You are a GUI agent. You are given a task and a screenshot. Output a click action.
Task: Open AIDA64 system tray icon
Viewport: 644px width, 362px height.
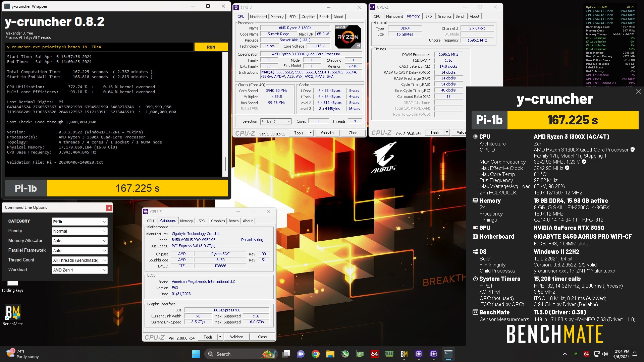click(586, 354)
